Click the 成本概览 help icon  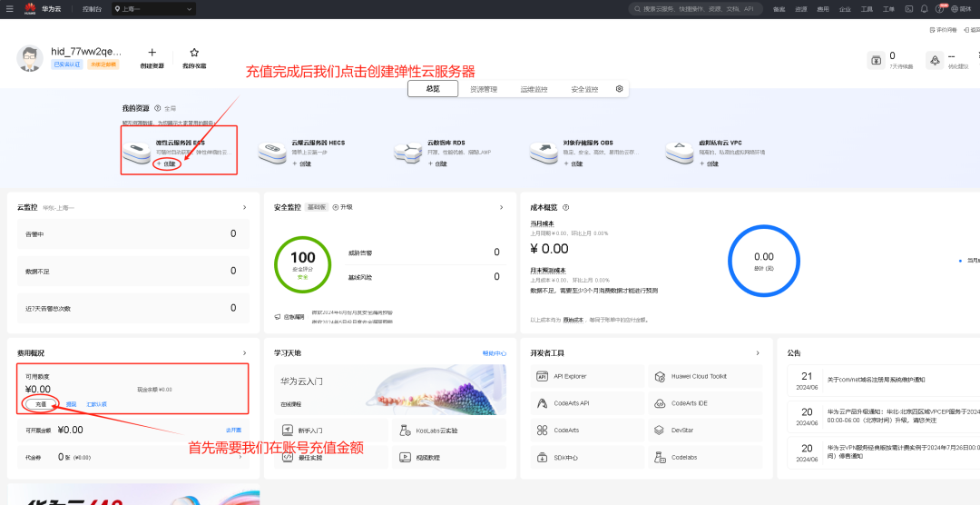565,207
